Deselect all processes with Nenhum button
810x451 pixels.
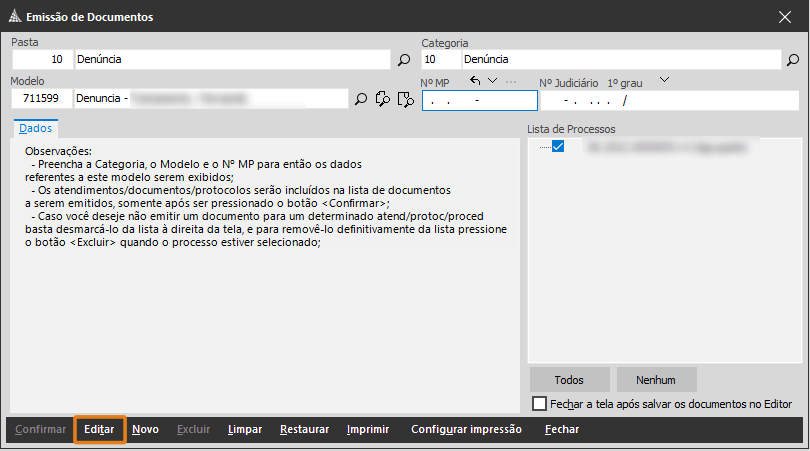point(656,380)
